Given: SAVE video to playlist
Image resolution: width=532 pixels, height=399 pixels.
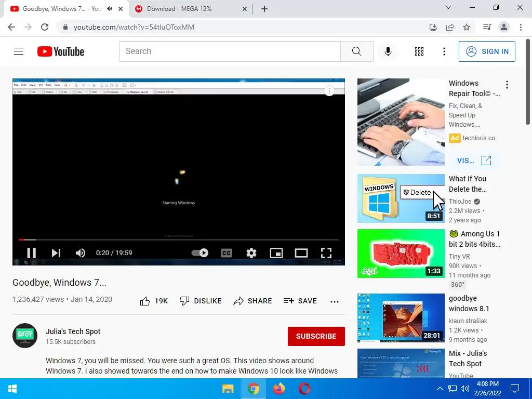Looking at the screenshot, I should (x=300, y=301).
